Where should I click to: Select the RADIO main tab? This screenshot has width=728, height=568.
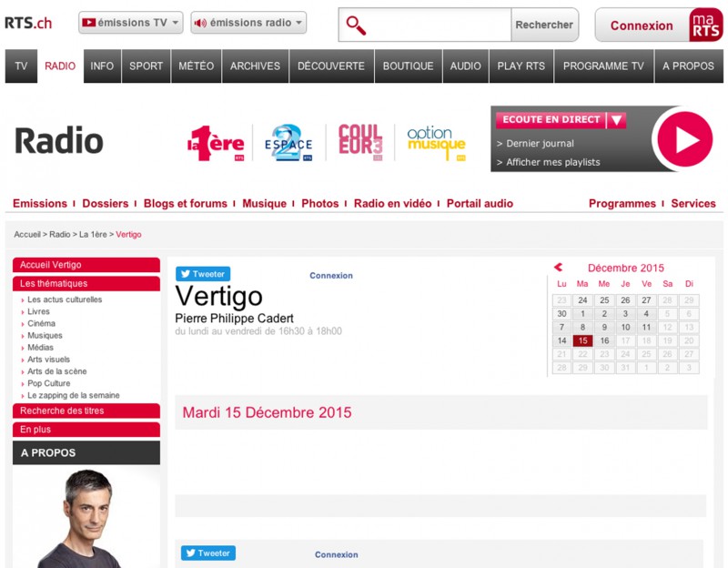coord(60,66)
